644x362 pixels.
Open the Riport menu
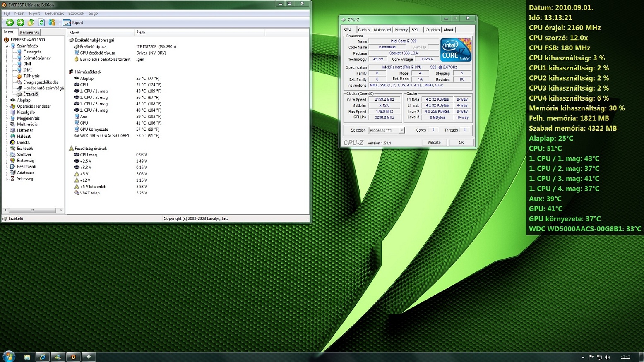[34, 13]
